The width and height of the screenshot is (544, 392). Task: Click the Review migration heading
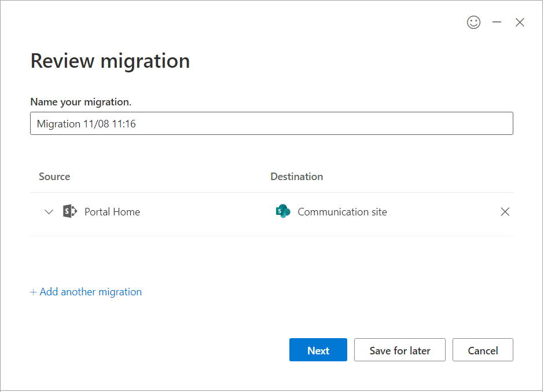(x=110, y=61)
